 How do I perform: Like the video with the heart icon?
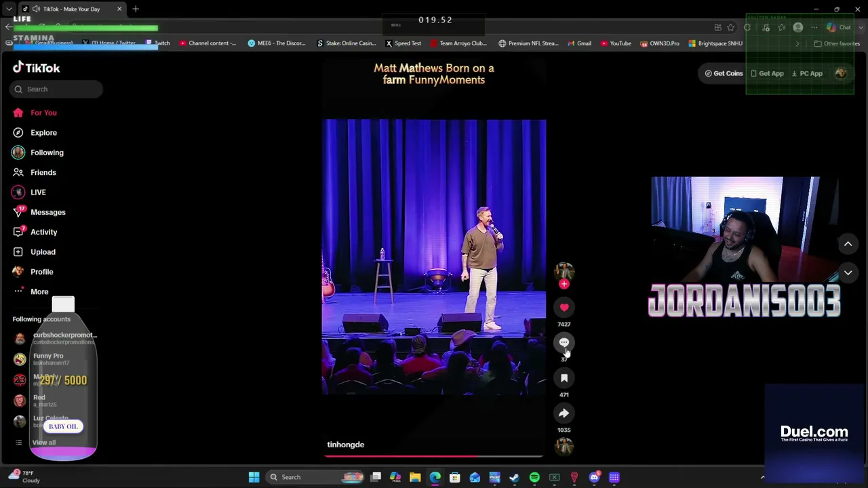coord(564,308)
